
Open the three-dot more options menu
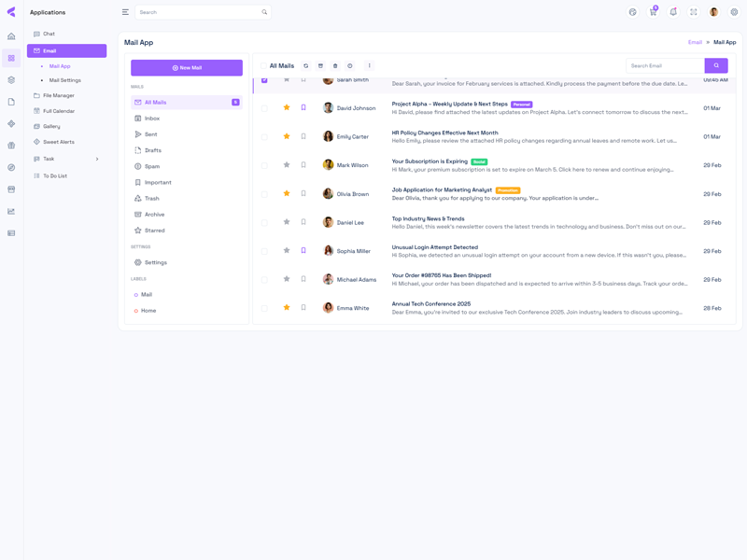click(370, 66)
